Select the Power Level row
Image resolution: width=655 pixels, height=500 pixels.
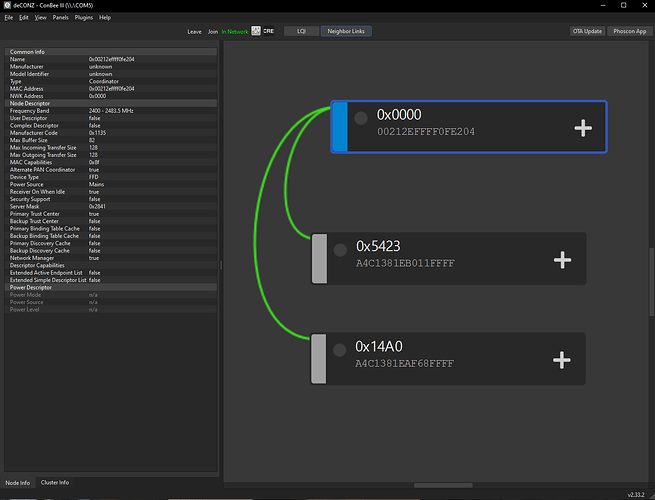(x=111, y=310)
